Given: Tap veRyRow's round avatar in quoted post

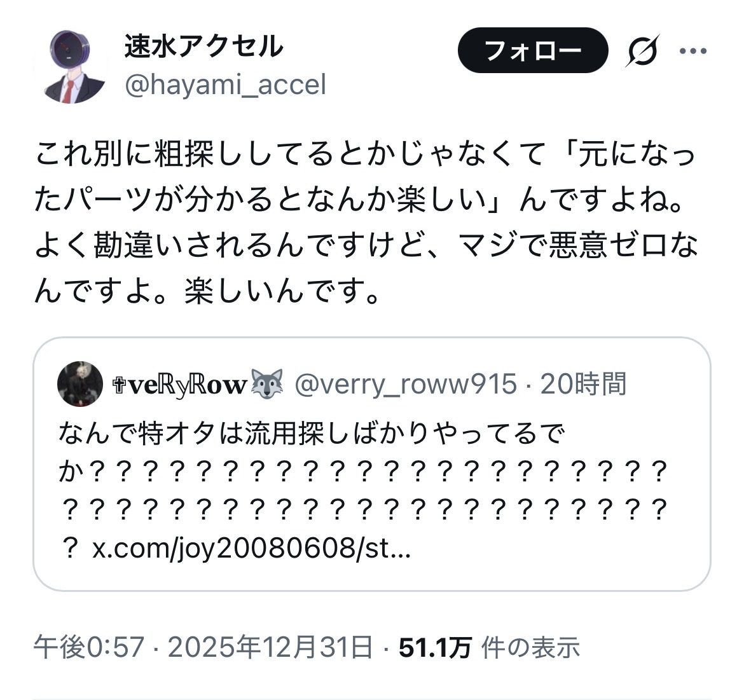Looking at the screenshot, I should tap(80, 383).
